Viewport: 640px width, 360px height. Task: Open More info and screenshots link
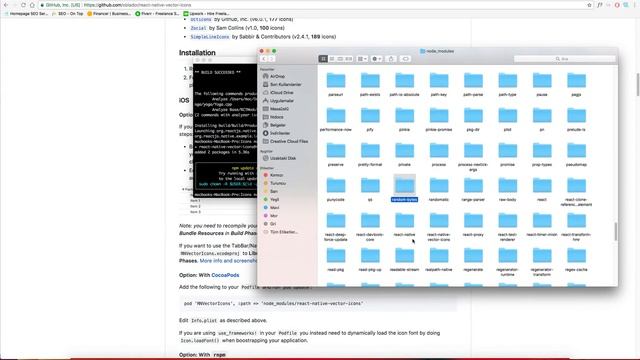(x=228, y=260)
